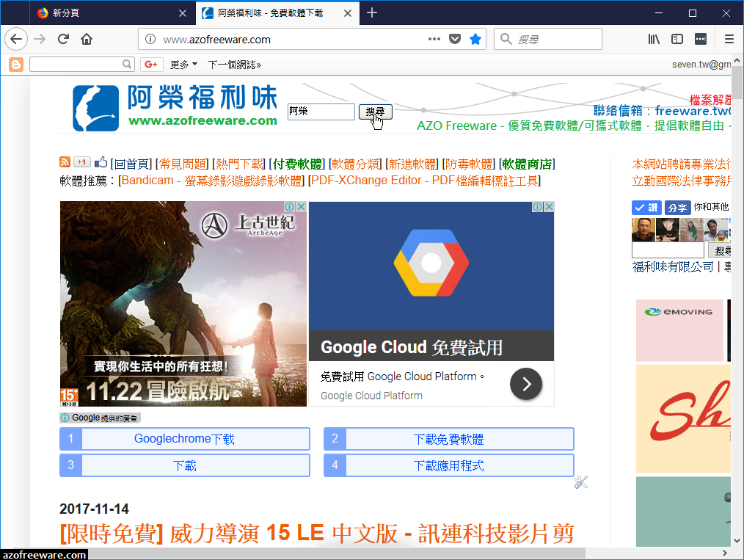Open ad info on Google Cloud ad
This screenshot has width=744, height=560.
click(538, 207)
